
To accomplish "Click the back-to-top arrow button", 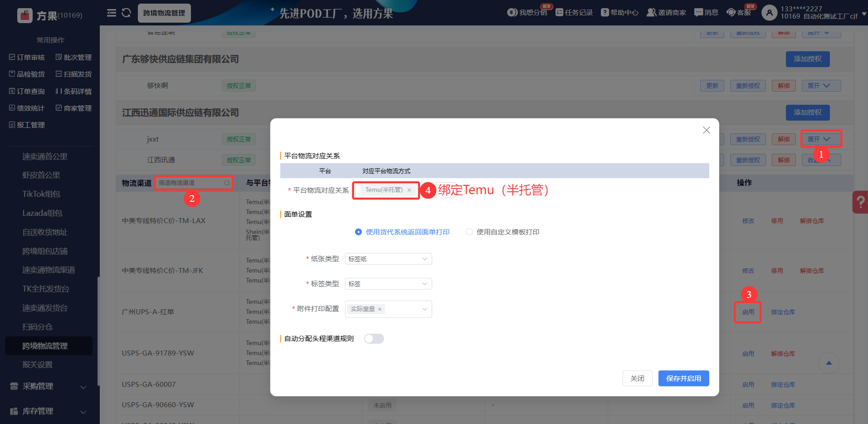I will point(829,363).
